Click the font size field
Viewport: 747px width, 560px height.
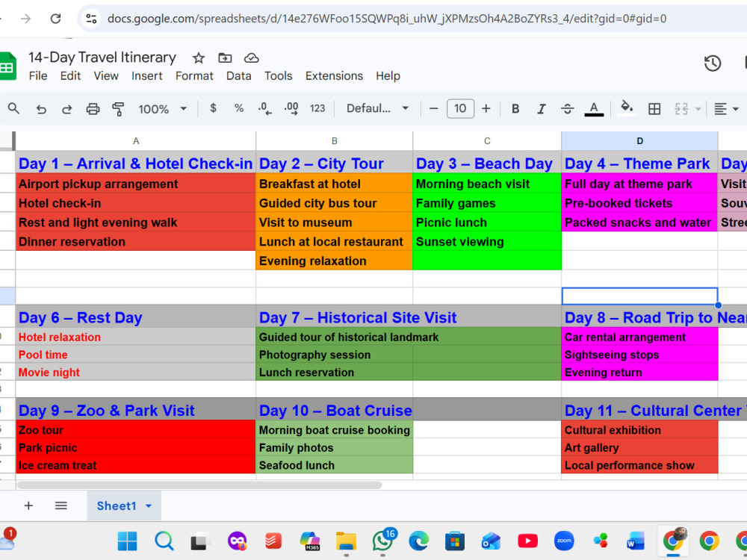pyautogui.click(x=459, y=108)
